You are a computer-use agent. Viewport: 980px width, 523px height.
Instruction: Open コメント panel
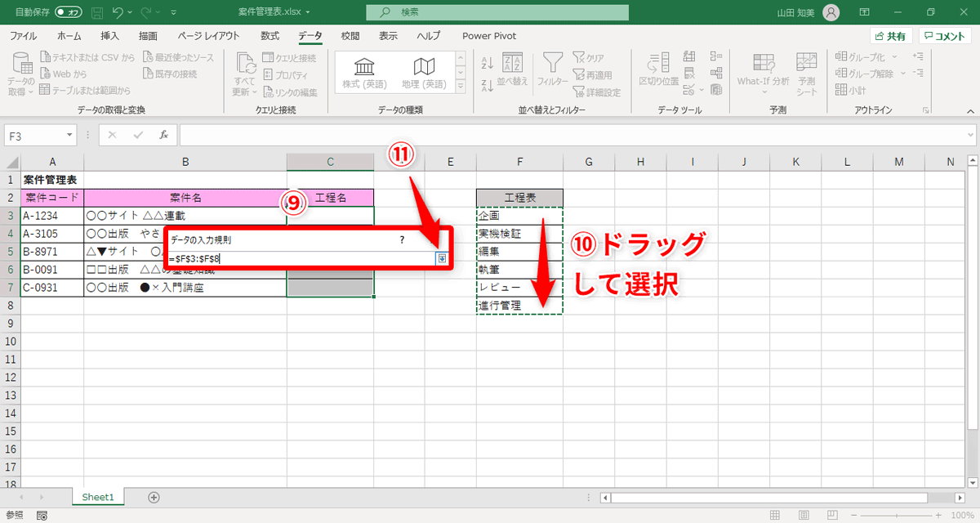pyautogui.click(x=944, y=36)
